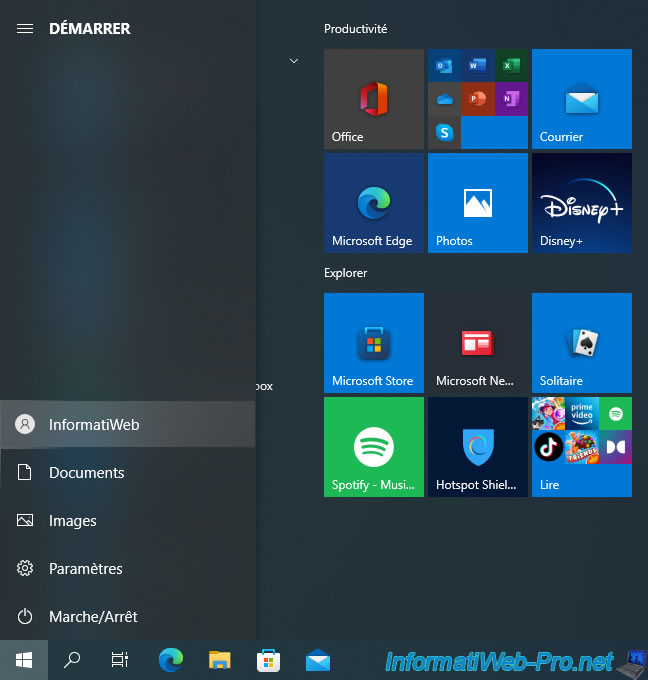Launch Word from the Office folder tile
This screenshot has width=648, height=680.
[478, 65]
